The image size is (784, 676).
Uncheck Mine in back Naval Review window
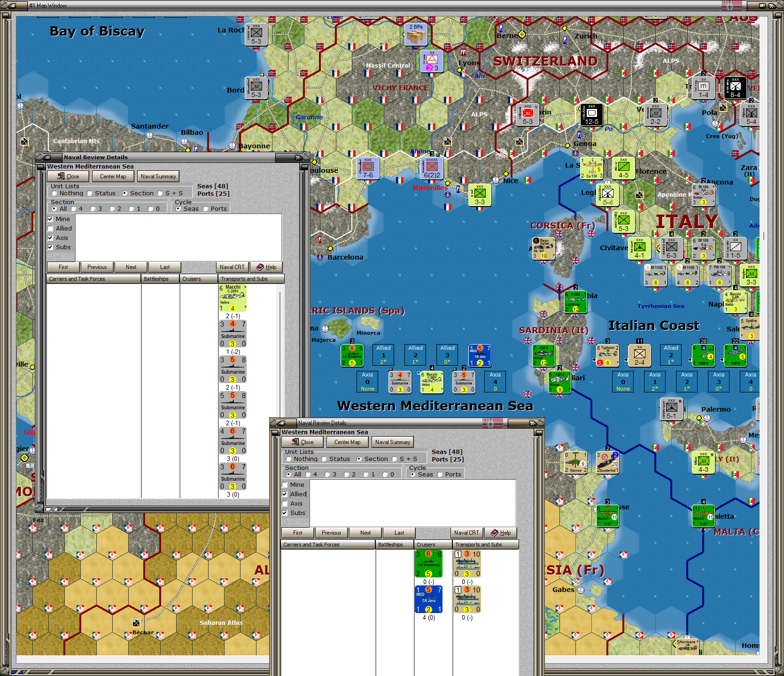(50, 219)
